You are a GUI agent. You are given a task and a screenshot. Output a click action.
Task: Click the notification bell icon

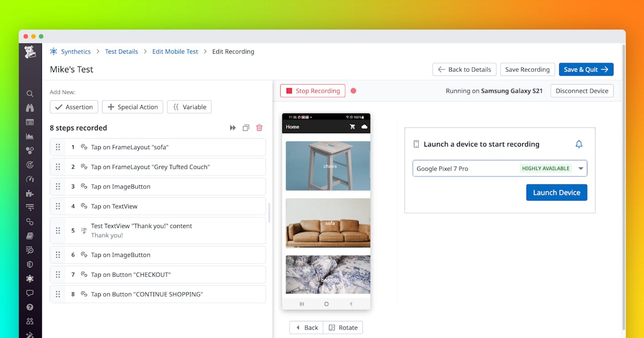[579, 144]
